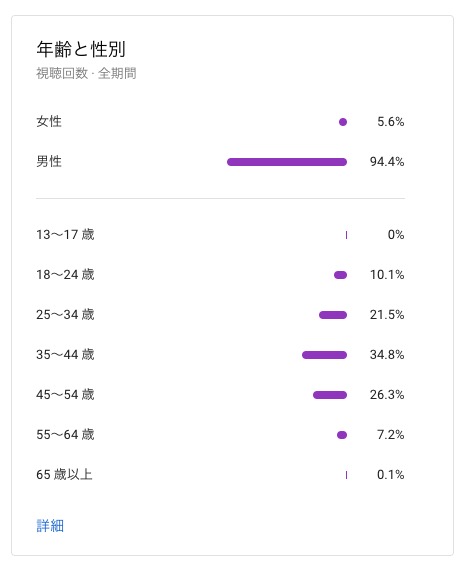Viewport: 465px width, 569px height.
Task: Click the 34.8% value text
Action: (x=387, y=355)
